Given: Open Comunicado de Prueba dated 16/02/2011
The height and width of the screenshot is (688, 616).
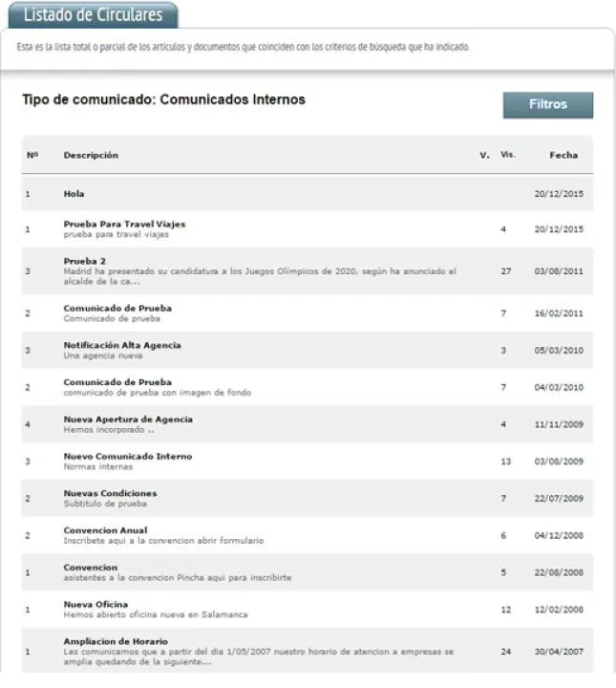Looking at the screenshot, I should pyautogui.click(x=117, y=308).
